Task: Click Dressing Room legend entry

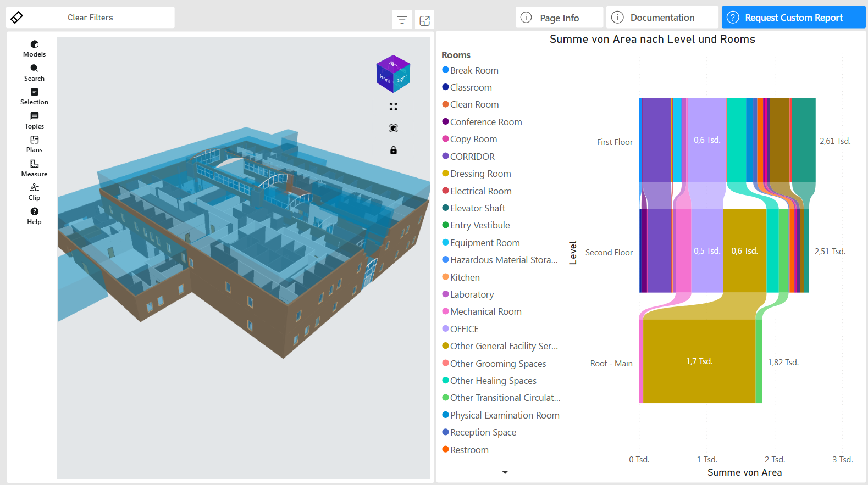Action: click(477, 174)
